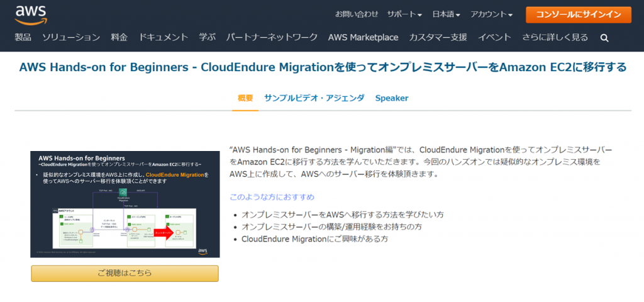Click コンソールにサインイン button

pos(579,14)
